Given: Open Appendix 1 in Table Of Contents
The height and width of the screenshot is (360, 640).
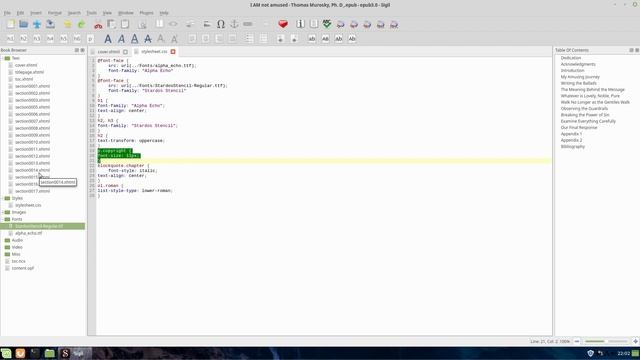Looking at the screenshot, I should pos(571,134).
